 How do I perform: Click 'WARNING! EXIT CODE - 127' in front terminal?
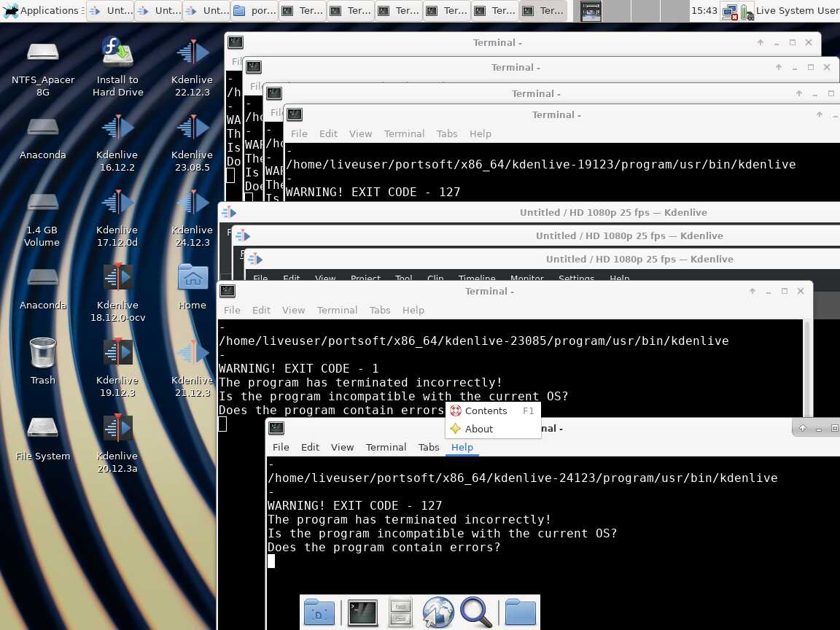click(x=354, y=506)
